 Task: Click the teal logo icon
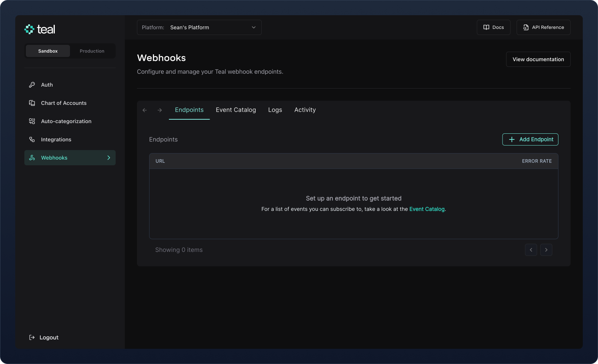click(29, 29)
